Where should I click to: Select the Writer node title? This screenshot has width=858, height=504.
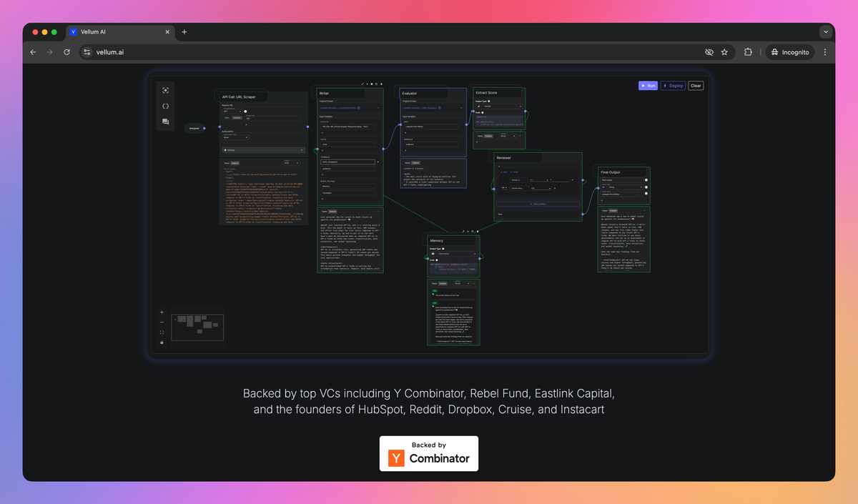pyautogui.click(x=324, y=93)
